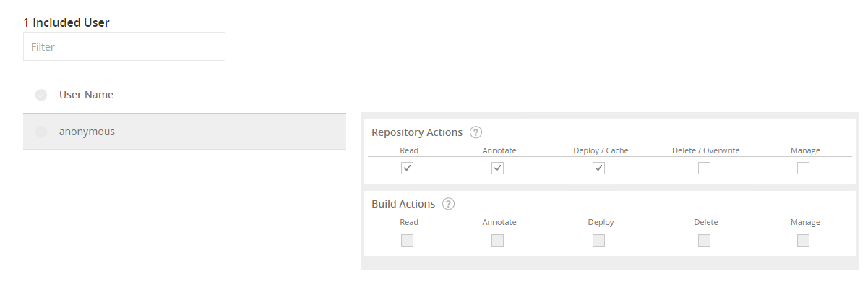This screenshot has width=868, height=282.
Task: Open Build Actions help icon
Action: [x=449, y=204]
